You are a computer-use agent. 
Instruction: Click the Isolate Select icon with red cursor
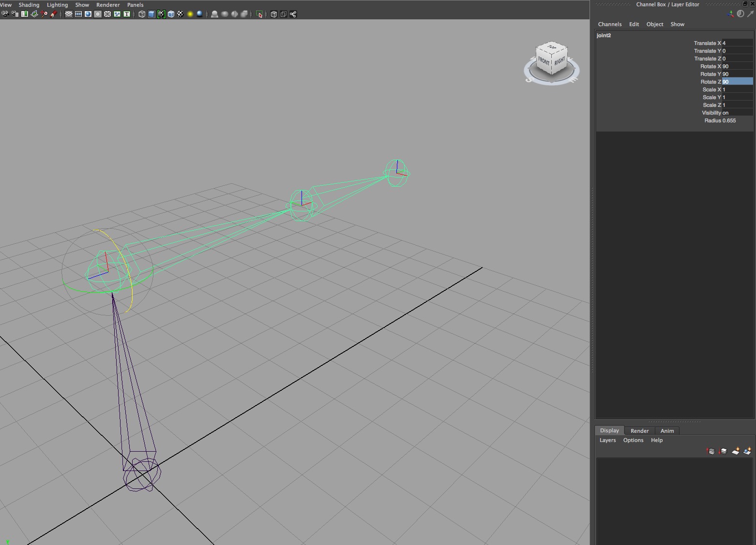point(259,14)
